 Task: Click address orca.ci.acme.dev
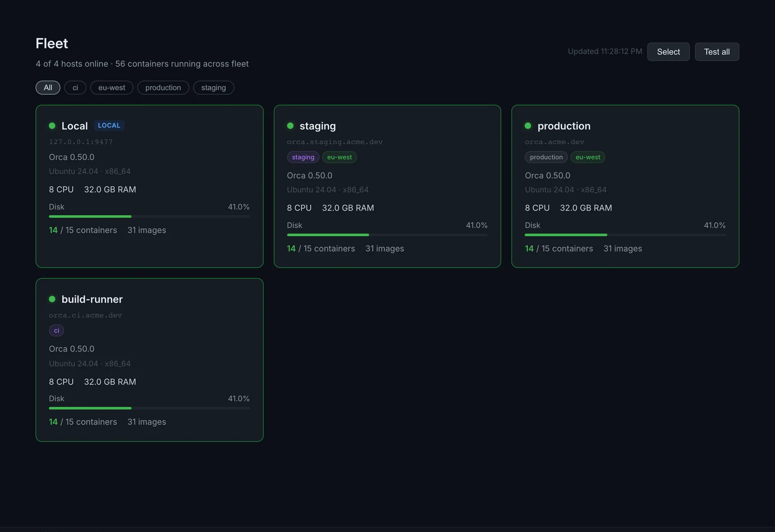[x=85, y=315]
